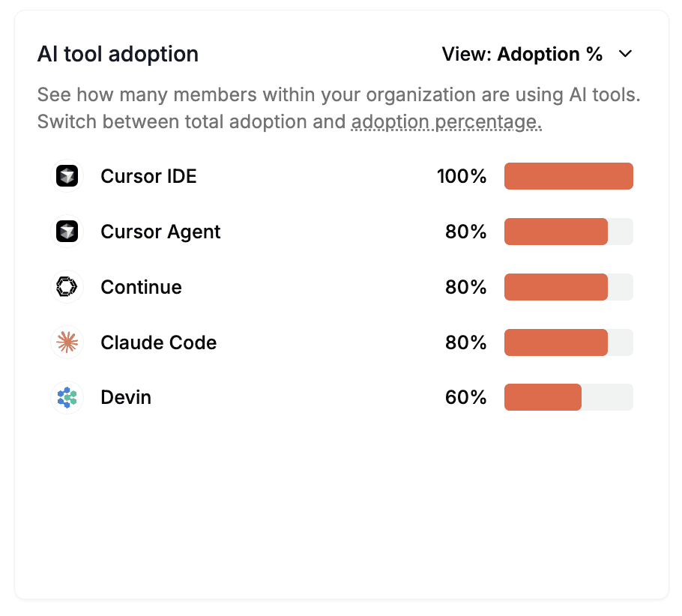The image size is (682, 616).
Task: Select the Cursor IDE row label
Action: click(x=148, y=177)
